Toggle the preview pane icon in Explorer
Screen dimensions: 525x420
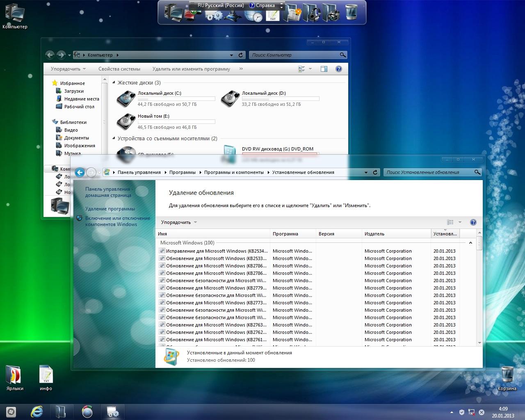pyautogui.click(x=324, y=69)
